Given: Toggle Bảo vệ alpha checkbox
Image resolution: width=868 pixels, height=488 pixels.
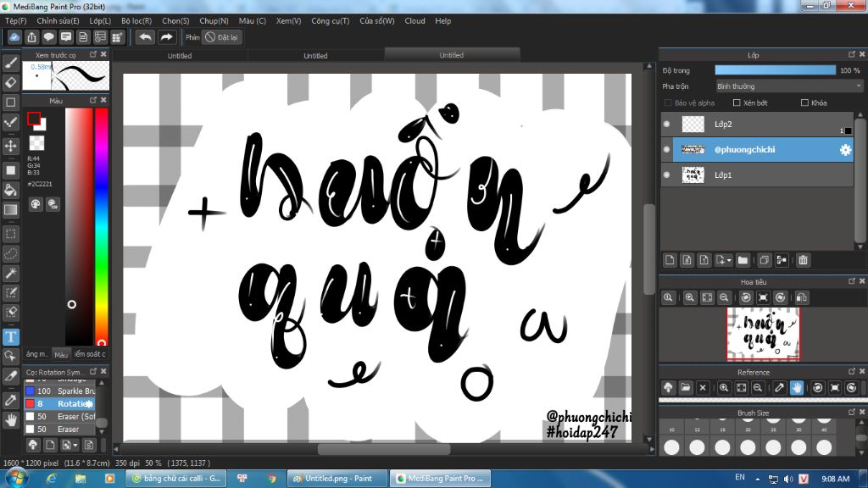Looking at the screenshot, I should tap(668, 103).
